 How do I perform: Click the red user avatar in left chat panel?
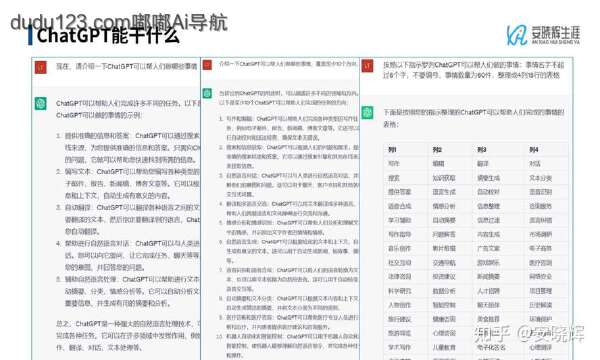coord(41,67)
